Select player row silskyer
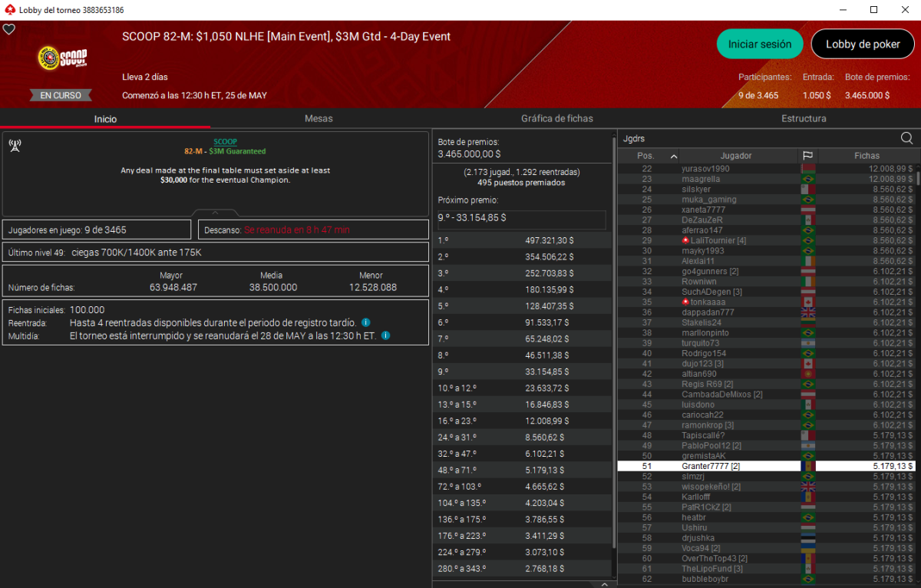Screen dimensions: 921x588 [767, 189]
